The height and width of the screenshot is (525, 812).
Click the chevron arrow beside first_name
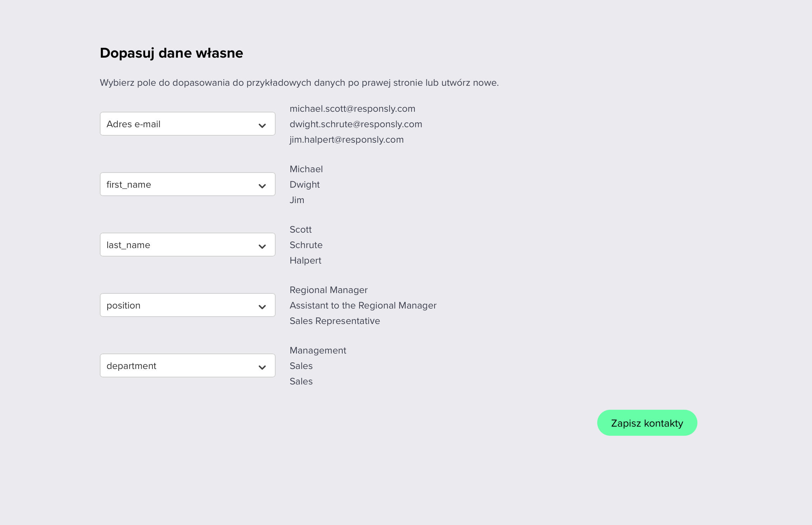[262, 186]
